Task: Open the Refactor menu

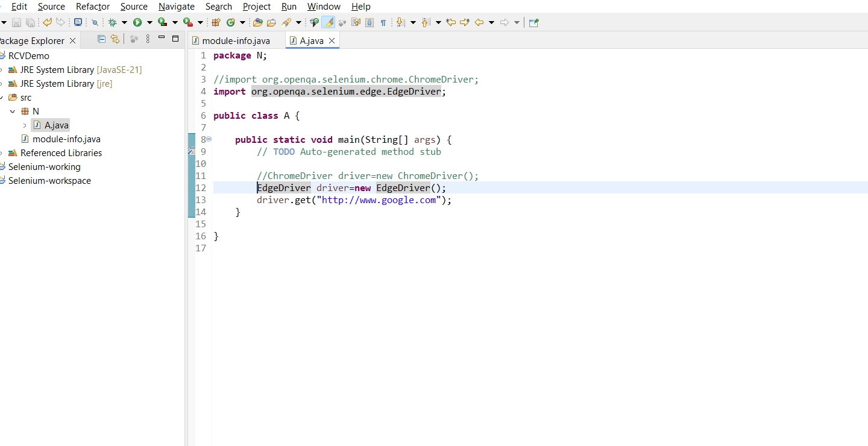Action: [x=92, y=7]
